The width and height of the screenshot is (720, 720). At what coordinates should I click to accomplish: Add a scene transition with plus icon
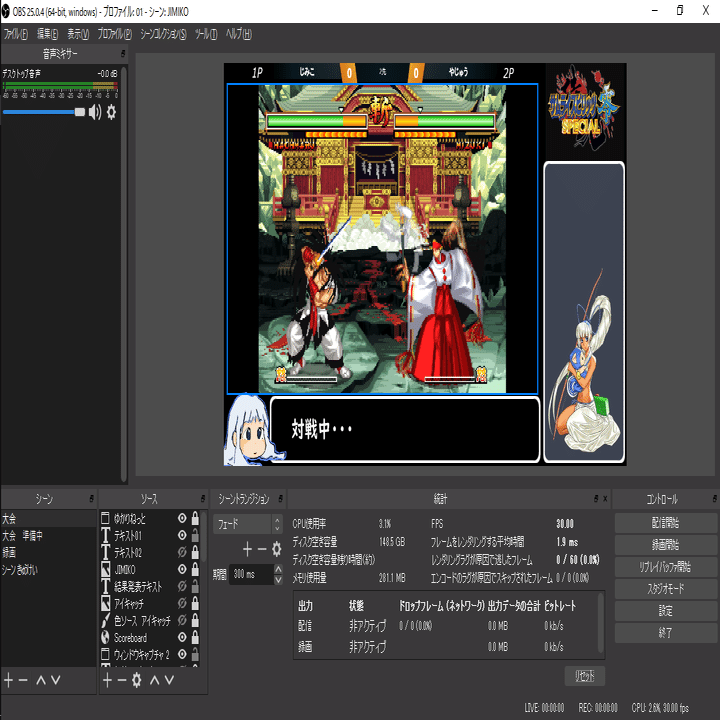pyautogui.click(x=248, y=549)
